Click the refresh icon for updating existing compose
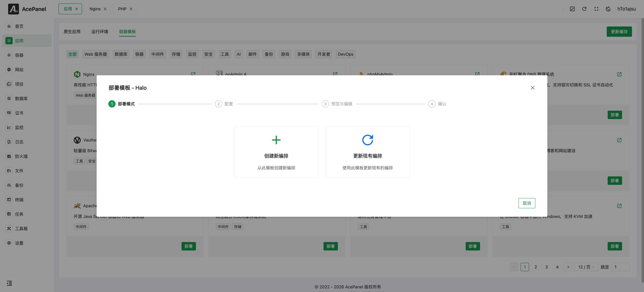The height and width of the screenshot is (292, 644). coord(367,140)
